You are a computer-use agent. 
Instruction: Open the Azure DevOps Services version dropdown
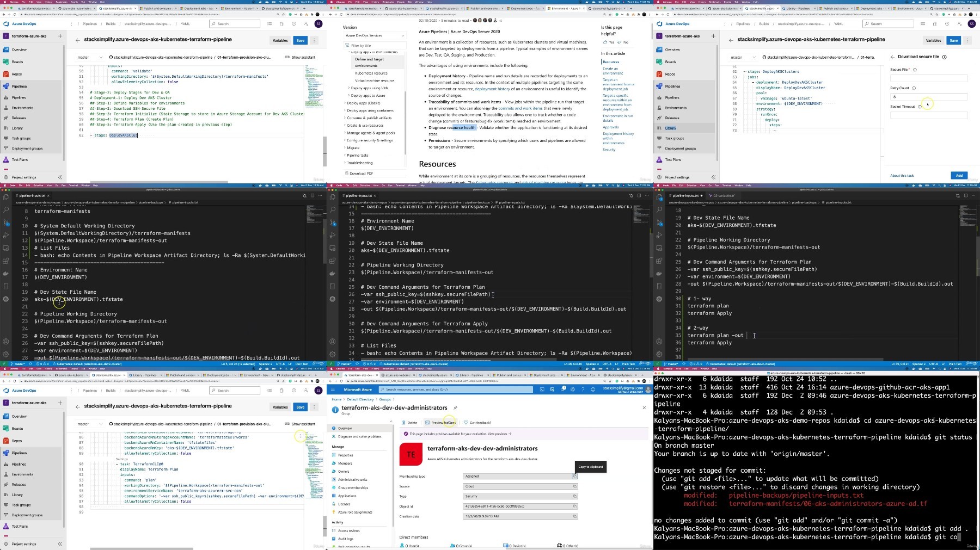(375, 35)
